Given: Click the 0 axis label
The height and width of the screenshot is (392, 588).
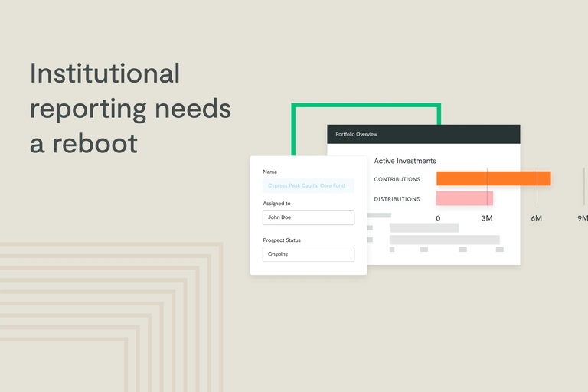Looking at the screenshot, I should pos(438,219).
